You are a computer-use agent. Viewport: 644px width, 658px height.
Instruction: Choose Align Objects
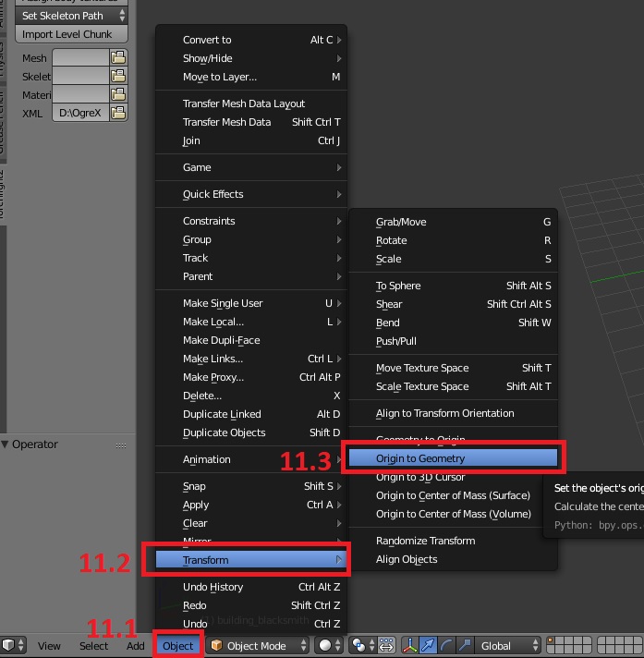point(453,559)
